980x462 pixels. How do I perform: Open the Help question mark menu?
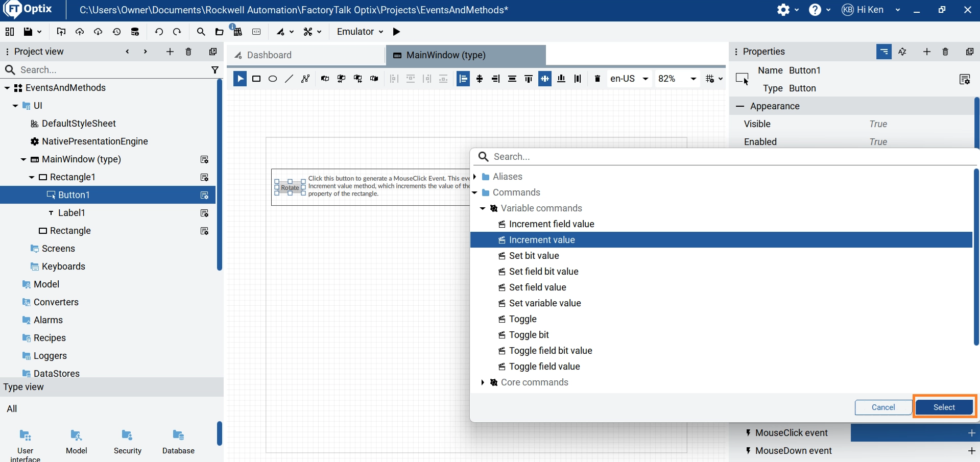pyautogui.click(x=815, y=10)
